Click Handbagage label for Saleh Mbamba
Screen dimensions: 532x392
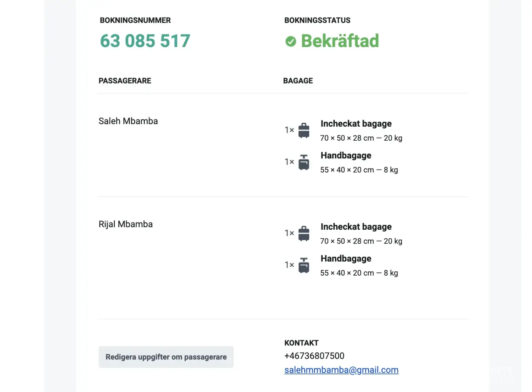tap(346, 156)
